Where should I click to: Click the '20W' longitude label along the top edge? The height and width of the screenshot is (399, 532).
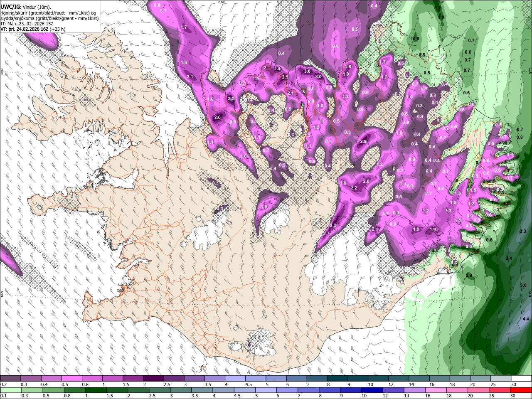pos(221,2)
